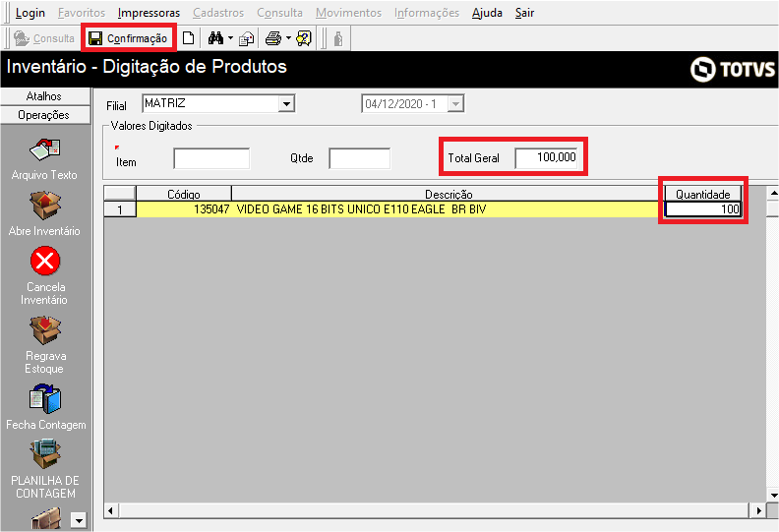Click the grid scroll down arrow

click(773, 495)
